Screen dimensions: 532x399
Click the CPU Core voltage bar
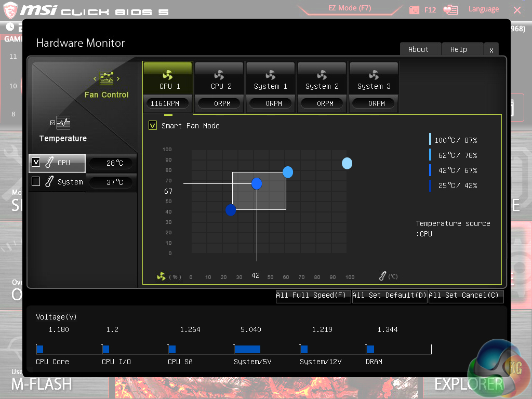40,349
